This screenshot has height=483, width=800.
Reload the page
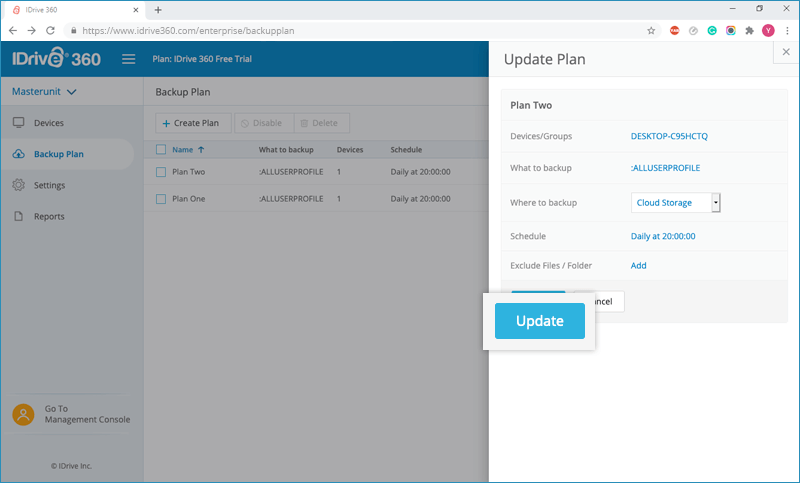(50, 31)
